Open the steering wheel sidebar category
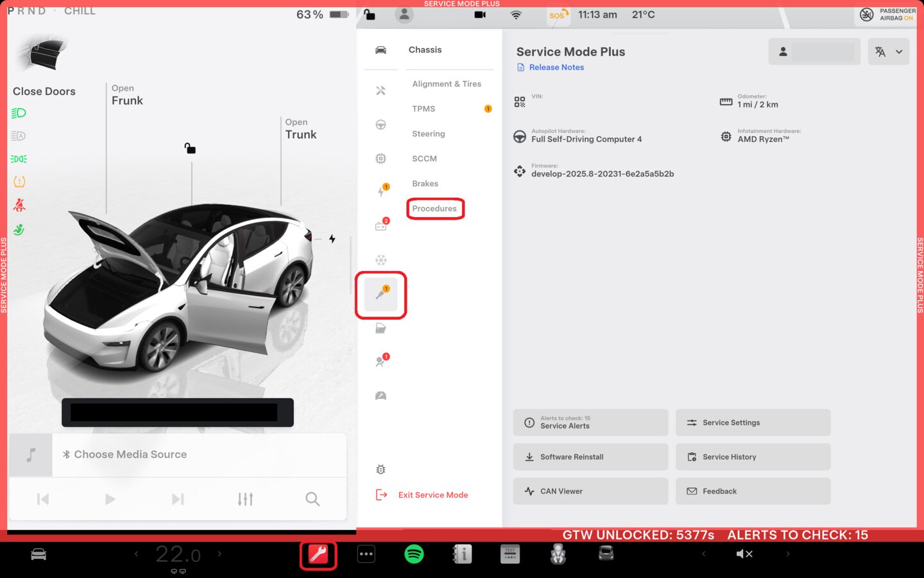924x578 pixels. click(381, 125)
